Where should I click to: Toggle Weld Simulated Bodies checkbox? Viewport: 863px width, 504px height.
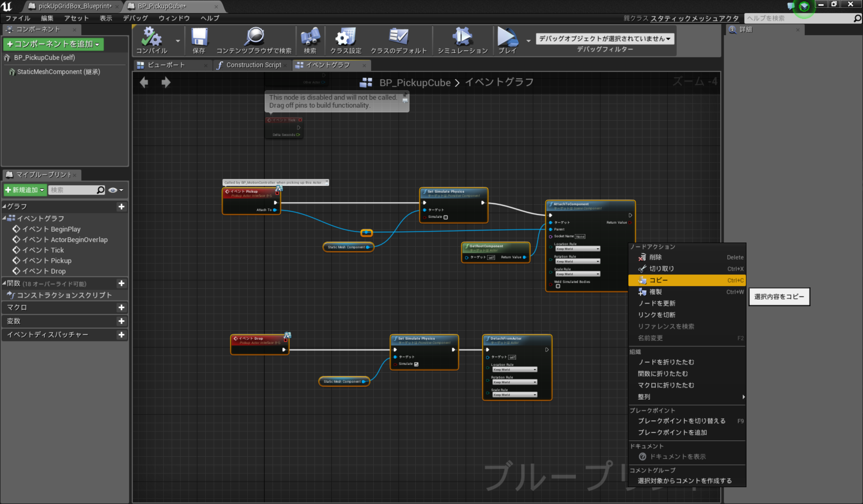click(558, 286)
